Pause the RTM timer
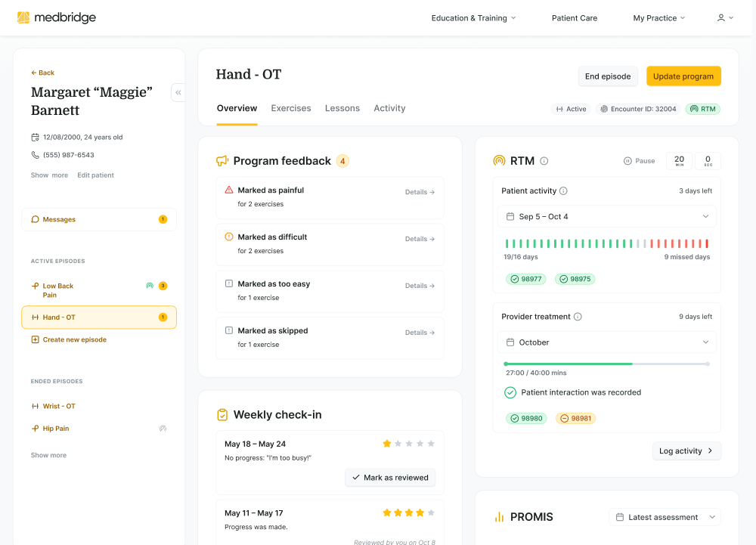Image resolution: width=756 pixels, height=545 pixels. [639, 161]
